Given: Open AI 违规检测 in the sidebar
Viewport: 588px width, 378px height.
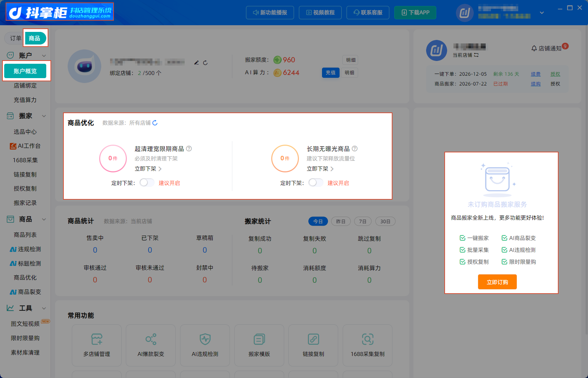Looking at the screenshot, I should (25, 249).
